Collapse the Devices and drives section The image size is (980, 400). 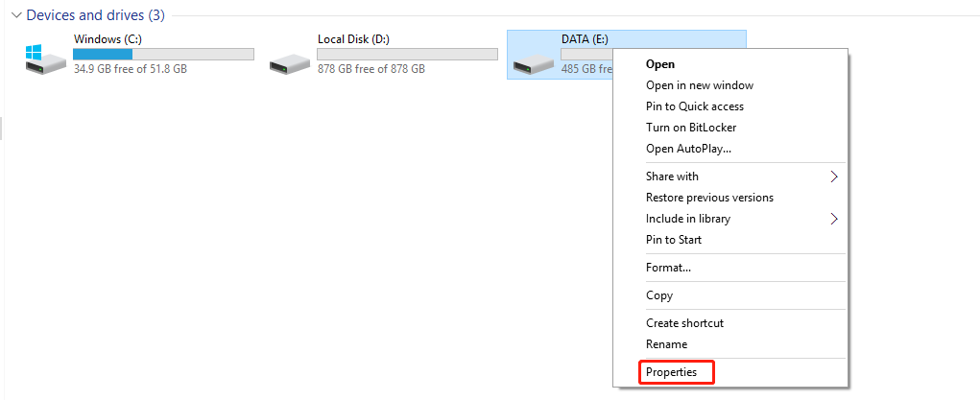(15, 16)
